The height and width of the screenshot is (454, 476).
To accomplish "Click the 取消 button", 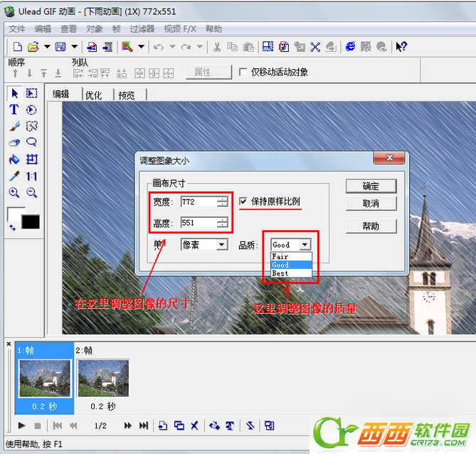I will (371, 203).
